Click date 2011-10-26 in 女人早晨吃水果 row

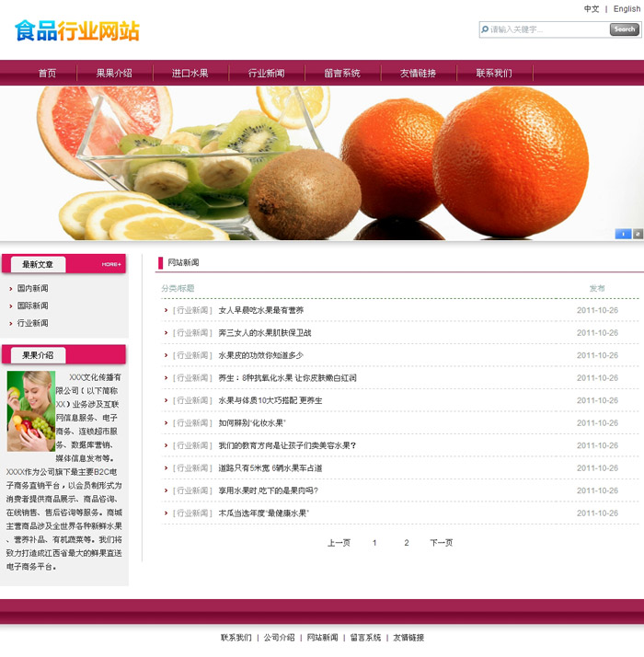(597, 310)
